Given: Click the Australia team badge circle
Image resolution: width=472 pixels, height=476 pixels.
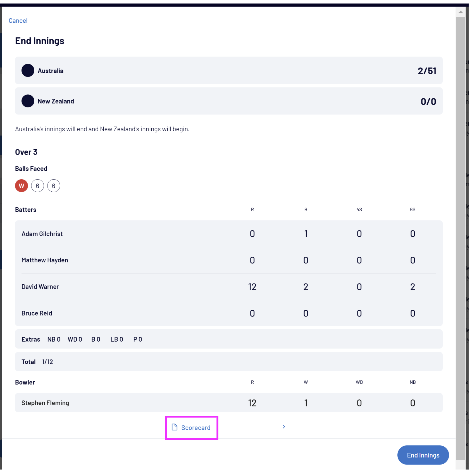Looking at the screenshot, I should (x=28, y=71).
